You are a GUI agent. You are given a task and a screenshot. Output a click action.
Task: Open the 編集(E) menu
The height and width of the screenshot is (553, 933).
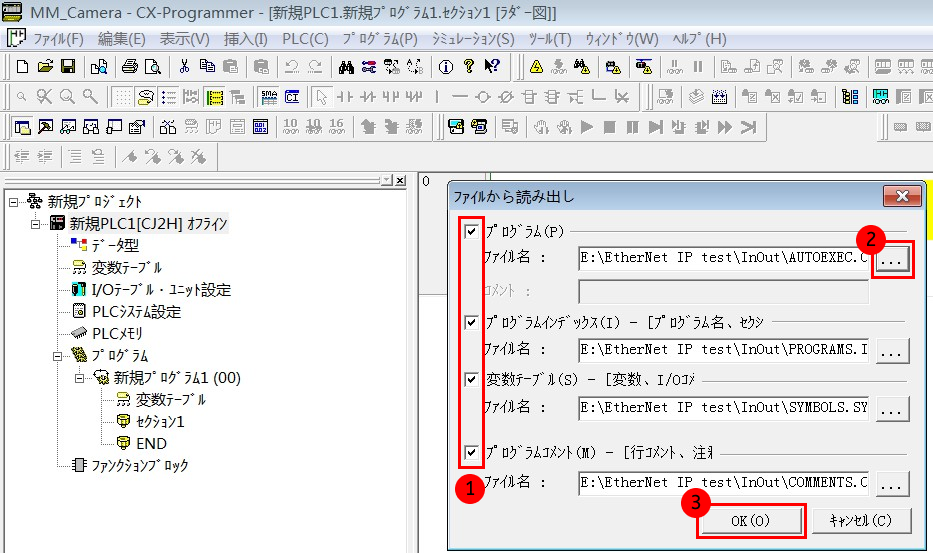point(121,39)
